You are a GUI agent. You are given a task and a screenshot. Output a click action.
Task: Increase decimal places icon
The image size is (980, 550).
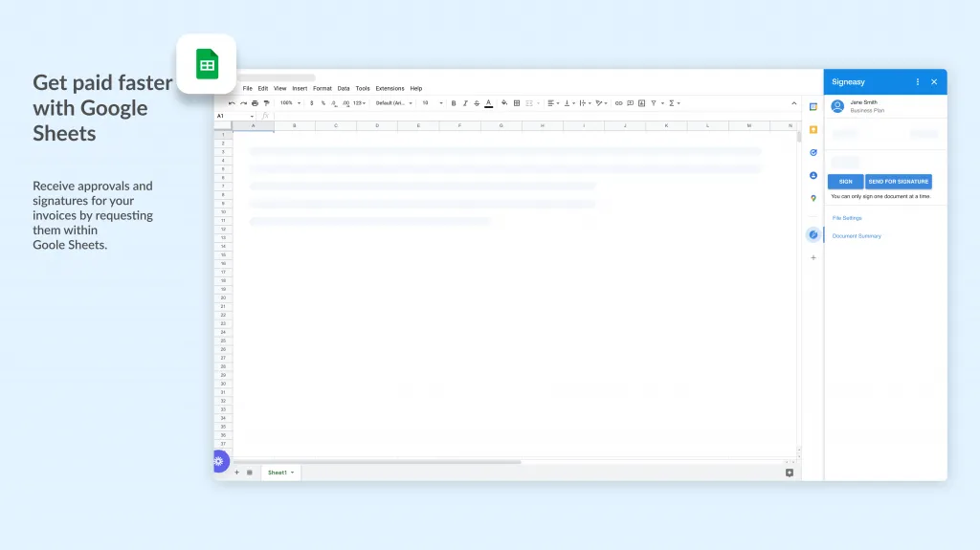pos(345,103)
